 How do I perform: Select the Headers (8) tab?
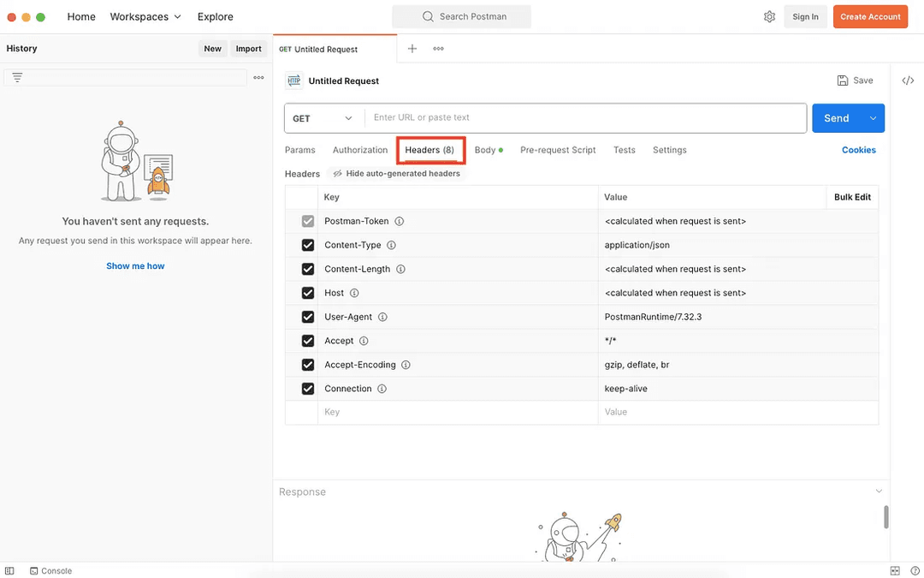coord(429,150)
